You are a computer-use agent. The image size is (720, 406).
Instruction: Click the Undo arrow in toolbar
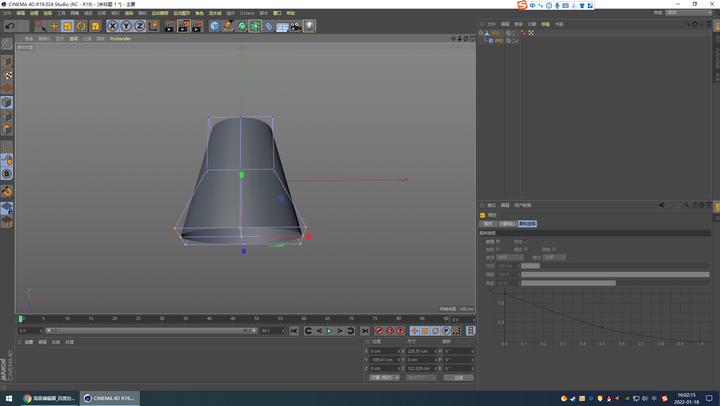pyautogui.click(x=10, y=26)
